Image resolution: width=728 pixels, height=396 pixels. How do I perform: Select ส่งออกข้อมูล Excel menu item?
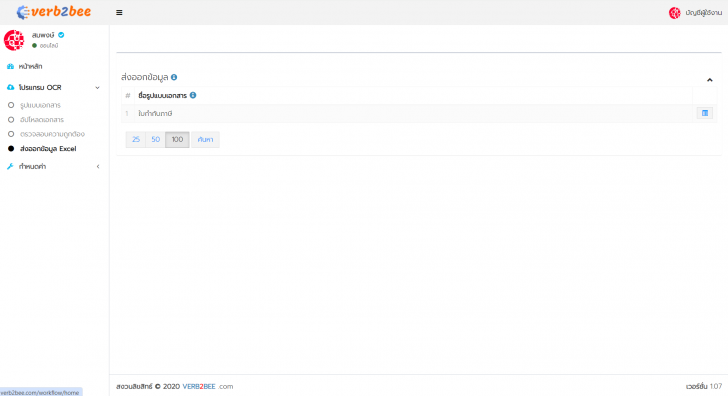48,149
